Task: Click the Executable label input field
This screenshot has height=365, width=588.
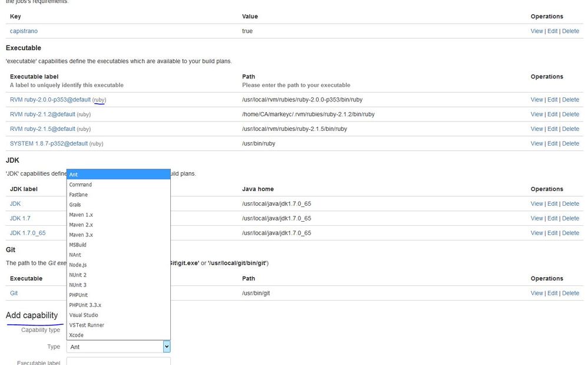Action: (x=118, y=361)
